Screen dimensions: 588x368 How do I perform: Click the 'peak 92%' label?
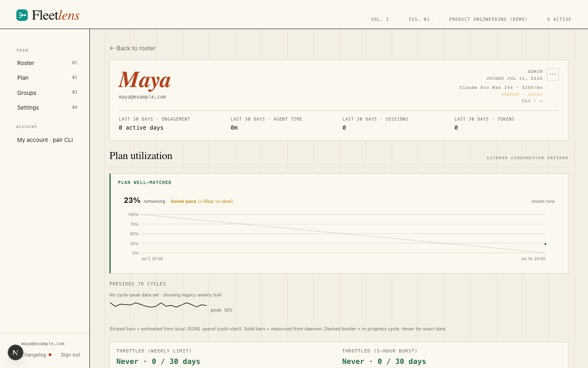click(x=222, y=310)
